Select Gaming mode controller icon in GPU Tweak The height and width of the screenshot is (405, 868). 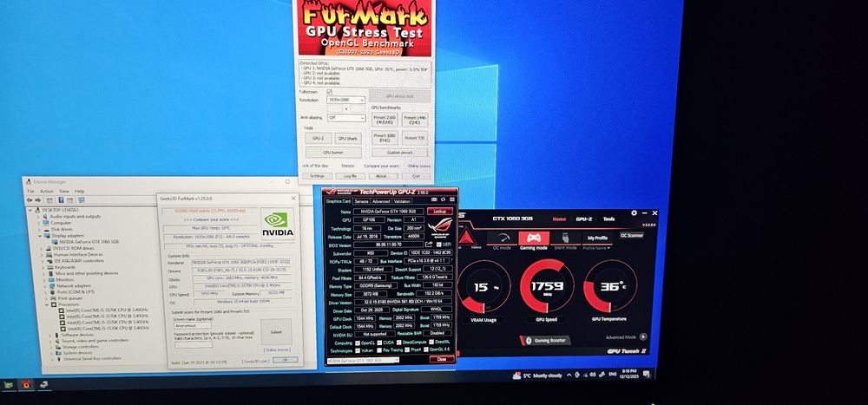[x=534, y=238]
